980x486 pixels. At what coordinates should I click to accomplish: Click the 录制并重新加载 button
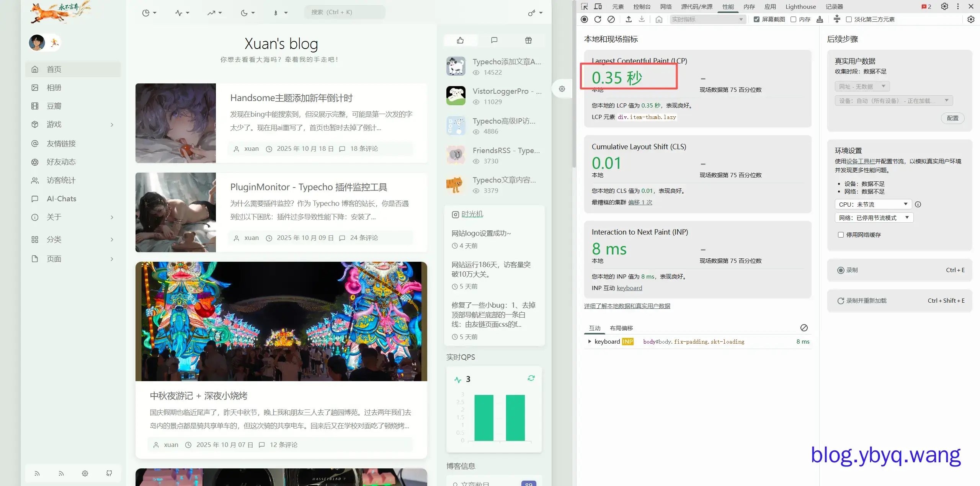tap(866, 300)
